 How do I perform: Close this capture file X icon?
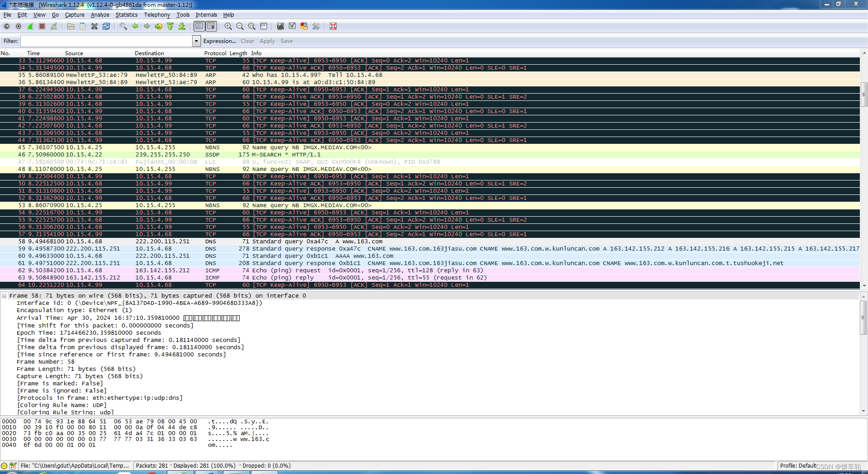[x=94, y=26]
